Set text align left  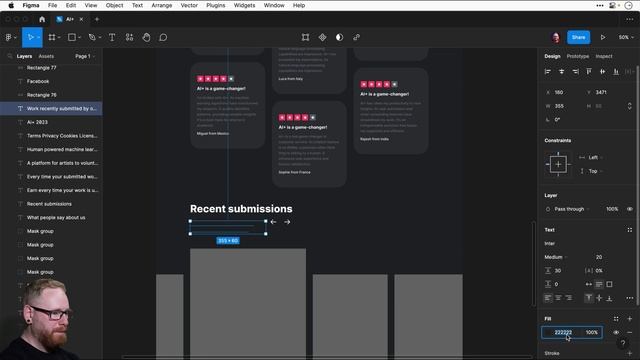coord(548,298)
